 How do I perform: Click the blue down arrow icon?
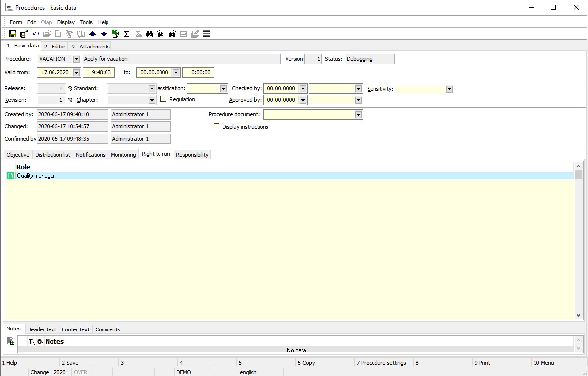104,34
